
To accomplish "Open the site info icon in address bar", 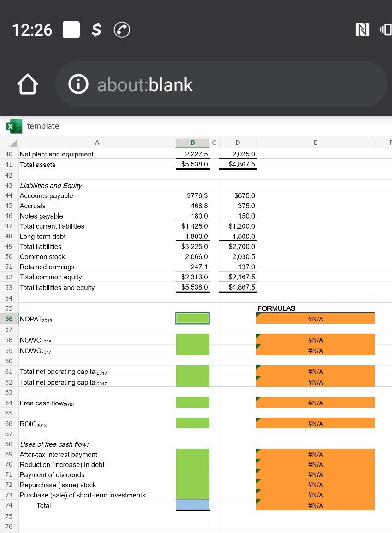I will coord(78,84).
